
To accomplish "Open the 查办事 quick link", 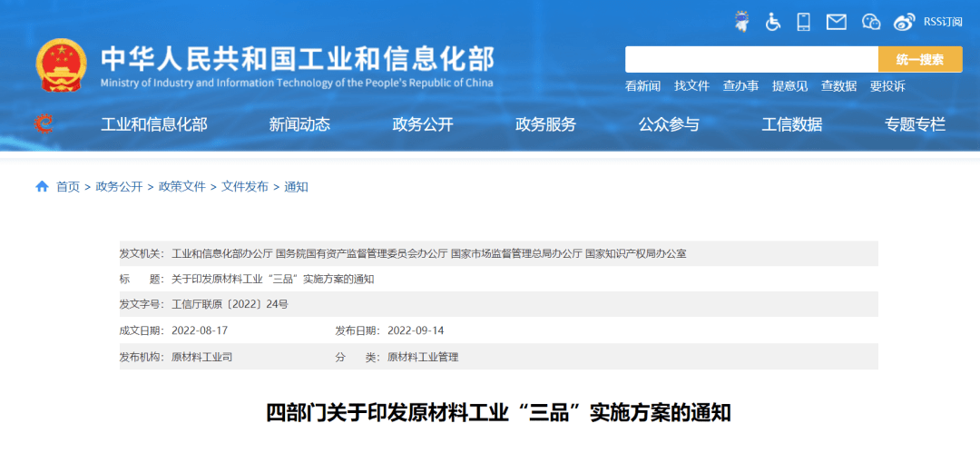I will (740, 86).
